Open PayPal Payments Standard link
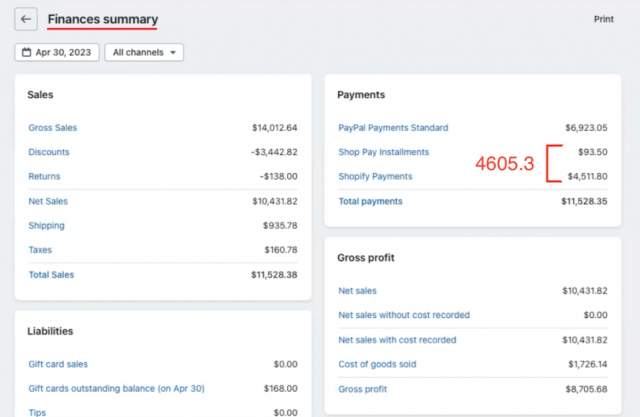640x417 pixels. [393, 128]
